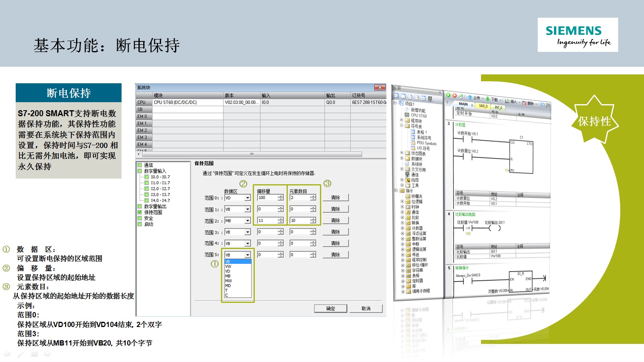Click 清除 button for 范围 5

pos(335,255)
